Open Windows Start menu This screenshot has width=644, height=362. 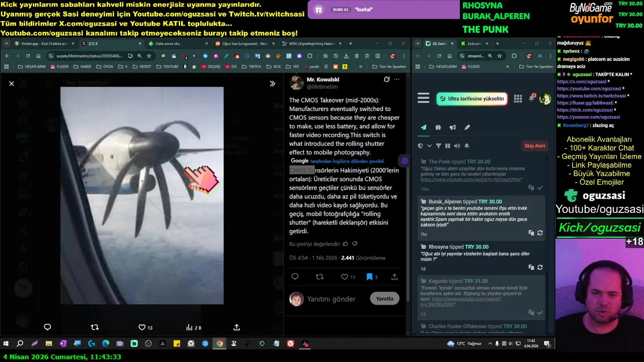coord(6,344)
